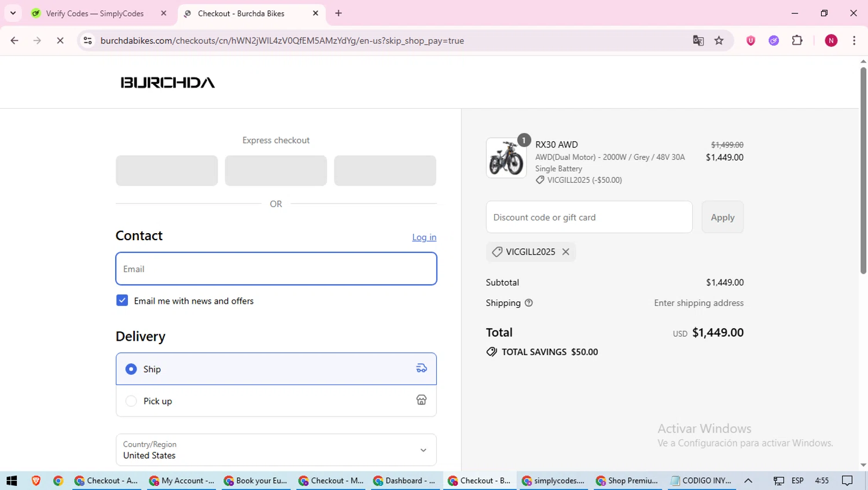Click the Apply discount button
Screen dimensions: 868x490
click(723, 217)
